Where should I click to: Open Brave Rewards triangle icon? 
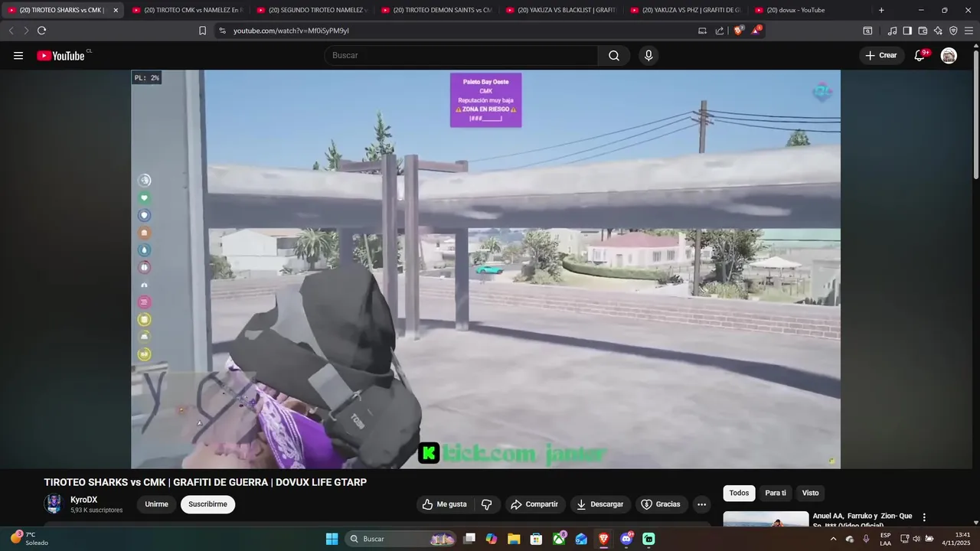click(756, 31)
